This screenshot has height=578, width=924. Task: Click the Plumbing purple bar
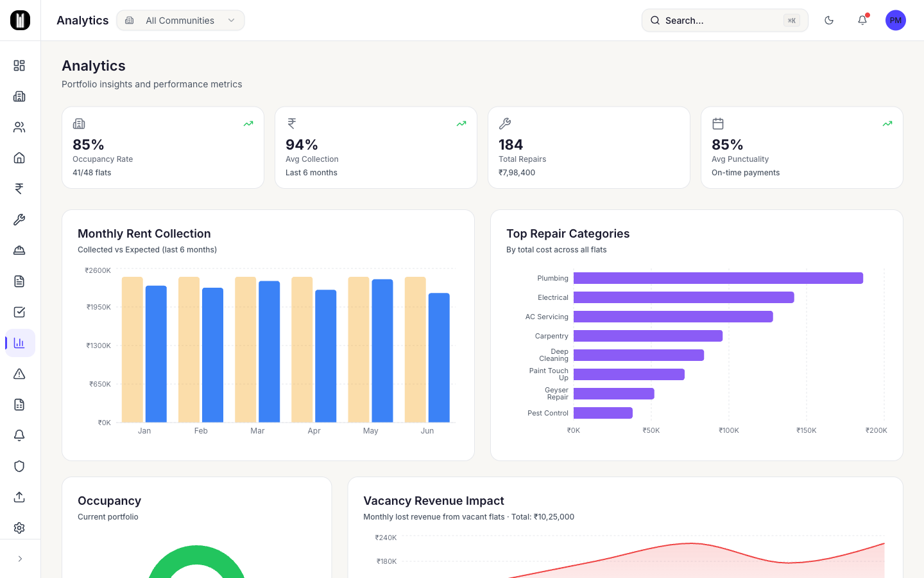tap(718, 278)
